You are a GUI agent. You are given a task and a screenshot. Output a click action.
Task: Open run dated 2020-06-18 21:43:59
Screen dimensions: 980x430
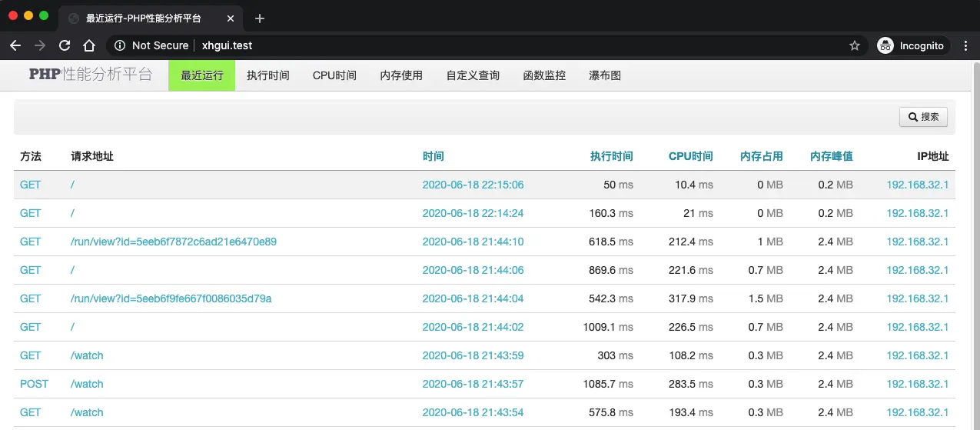pyautogui.click(x=473, y=355)
